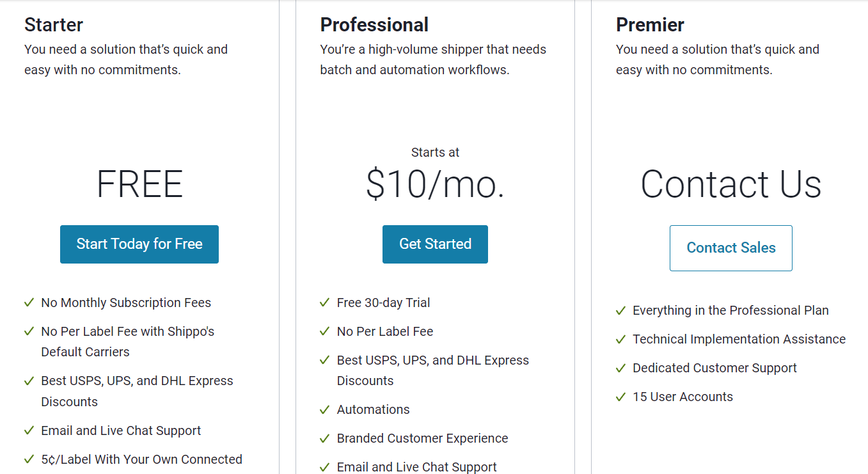Click the 'Contact Sales' button
This screenshot has width=868, height=474.
[x=730, y=248]
